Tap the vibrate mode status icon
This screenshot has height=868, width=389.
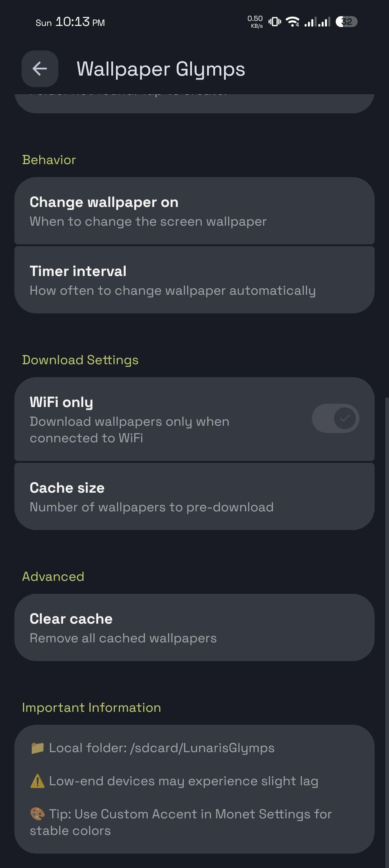click(274, 22)
